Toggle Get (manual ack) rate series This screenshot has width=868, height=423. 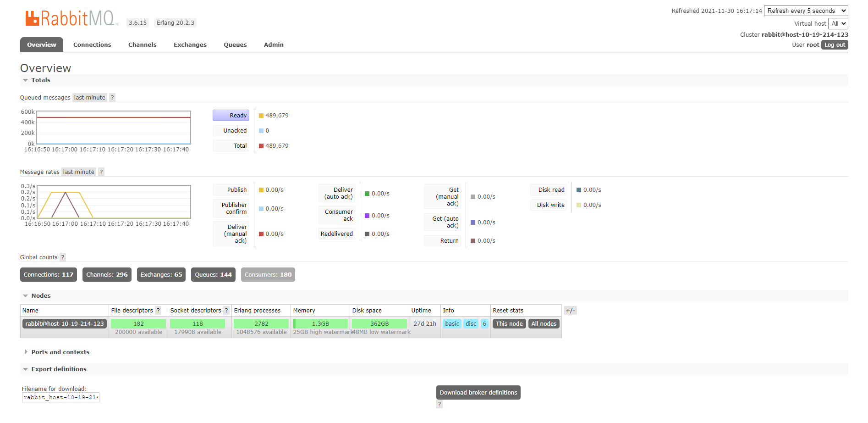click(x=443, y=197)
